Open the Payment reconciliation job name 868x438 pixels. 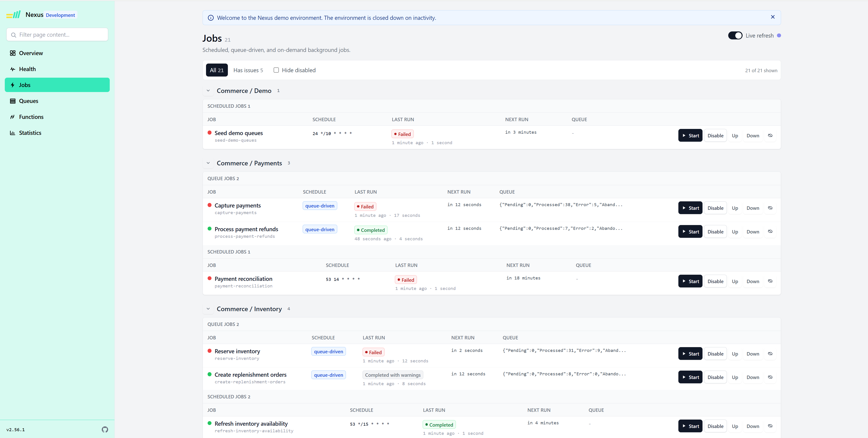243,279
